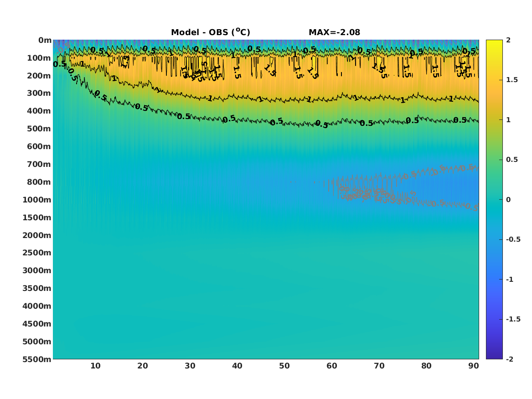The width and height of the screenshot is (532, 399).
Task: Select the colorbar tick label "-1"
Action: (x=510, y=279)
